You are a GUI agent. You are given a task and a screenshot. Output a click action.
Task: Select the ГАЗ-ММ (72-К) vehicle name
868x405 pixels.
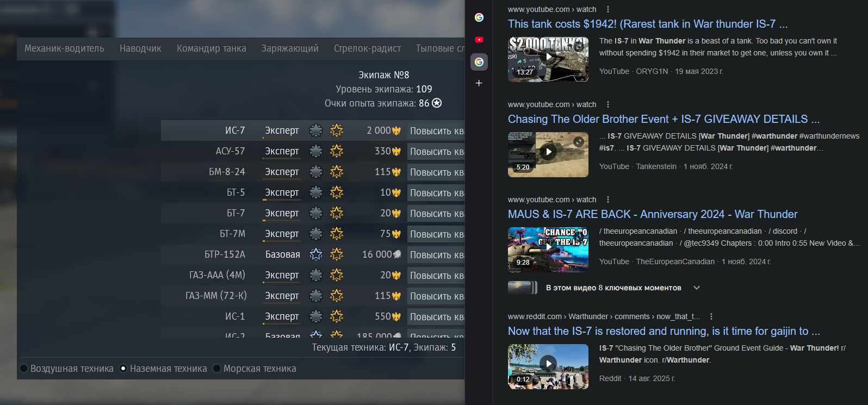(x=216, y=296)
